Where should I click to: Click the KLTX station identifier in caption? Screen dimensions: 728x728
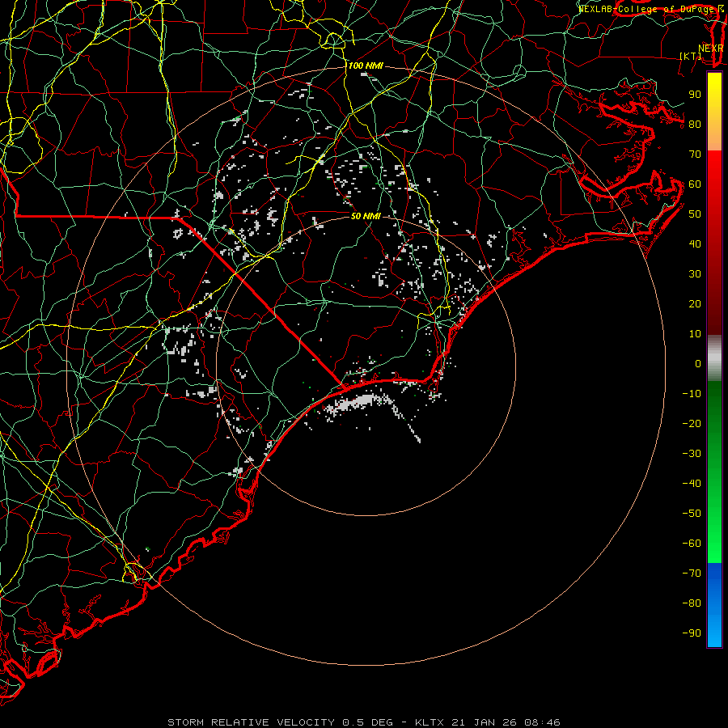[430, 722]
